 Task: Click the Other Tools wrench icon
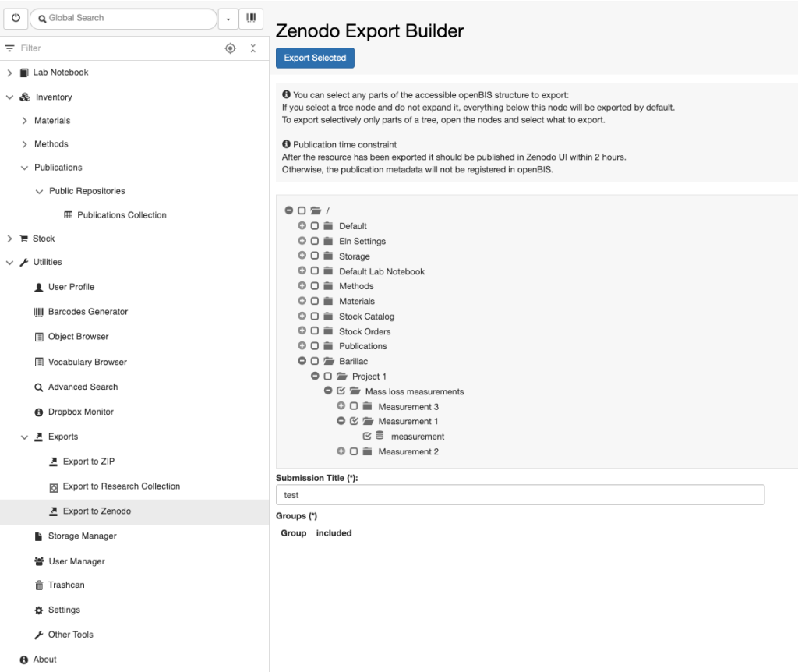[39, 635]
